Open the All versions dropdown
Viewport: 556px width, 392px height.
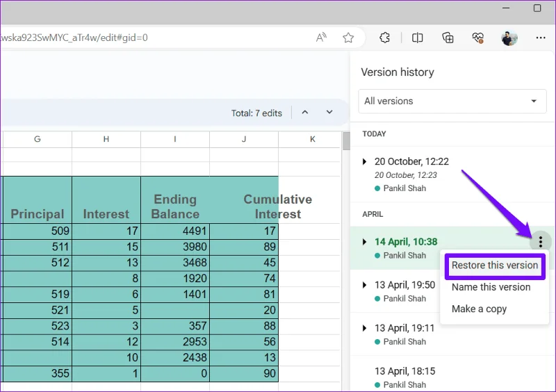(452, 101)
